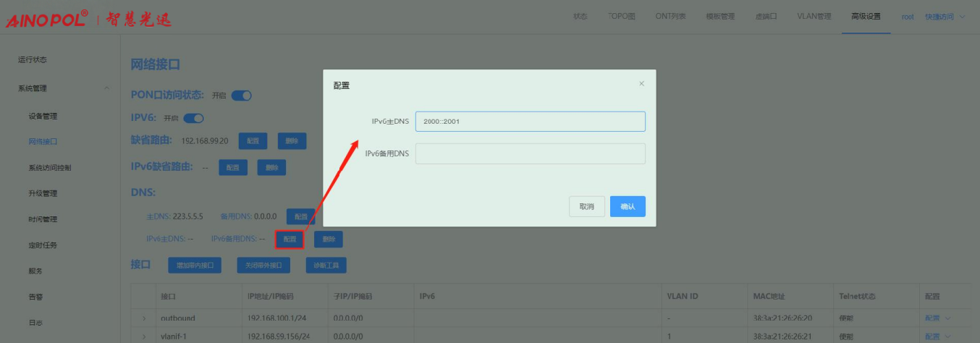980x343 pixels.
Task: Expand the vlanif-1 interface row
Action: [x=144, y=336]
